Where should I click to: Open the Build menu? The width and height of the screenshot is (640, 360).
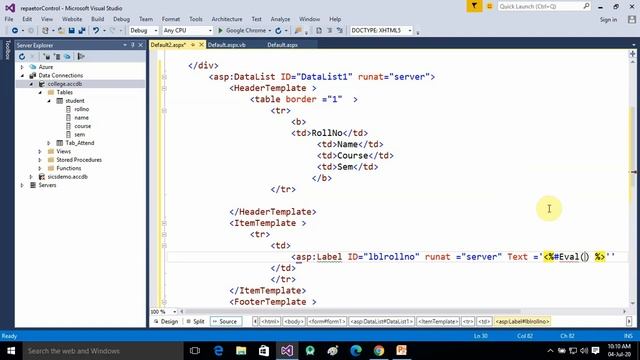click(97, 19)
